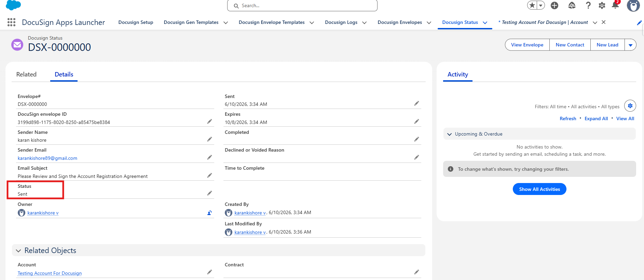Open Docusign Envelope Templates dropdown chevron

coord(312,23)
